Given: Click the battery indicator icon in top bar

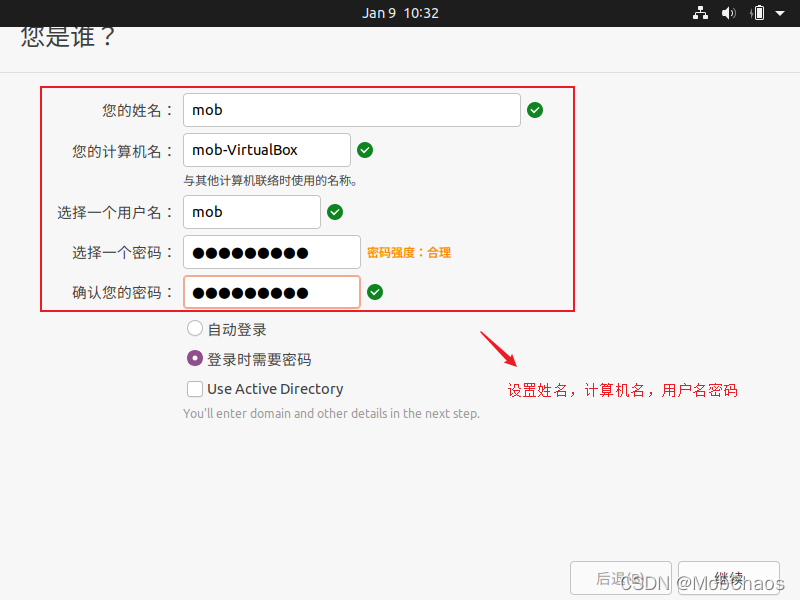Looking at the screenshot, I should point(759,13).
